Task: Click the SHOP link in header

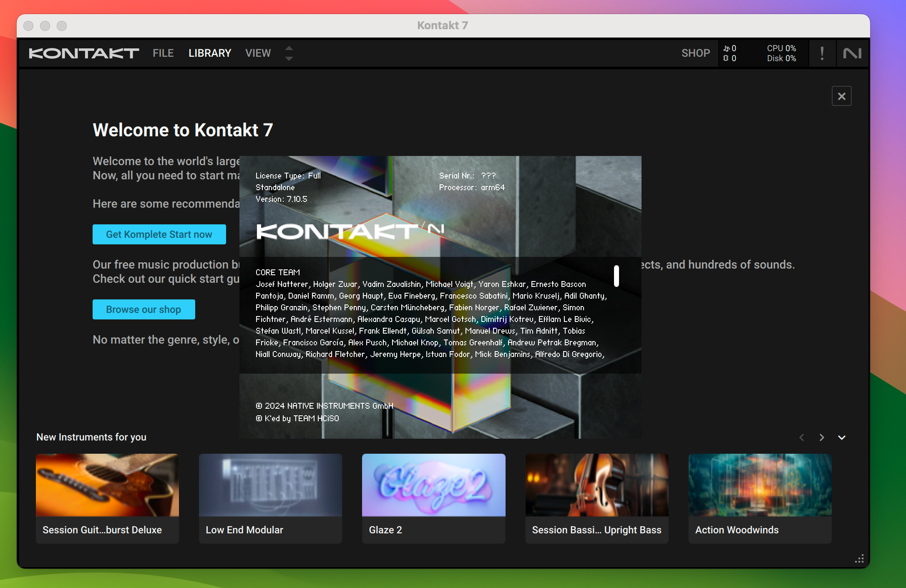Action: click(x=696, y=53)
